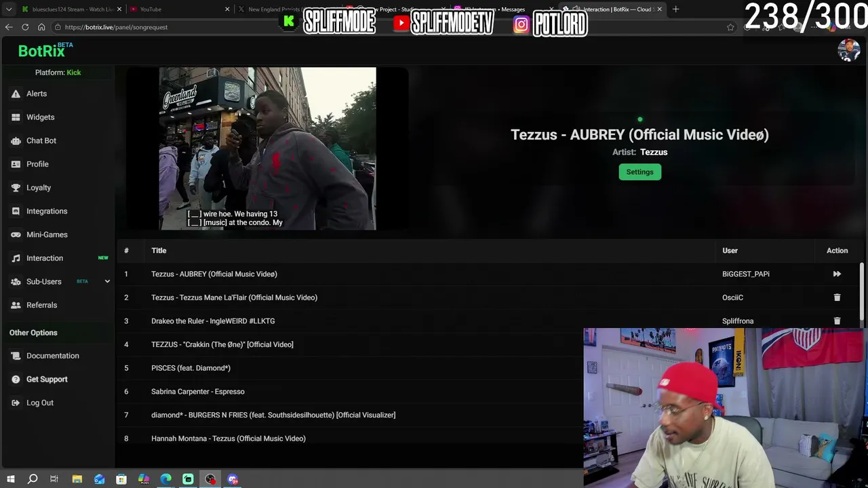Image resolution: width=868 pixels, height=488 pixels.
Task: Click the botrix.live address bar
Action: (387, 27)
